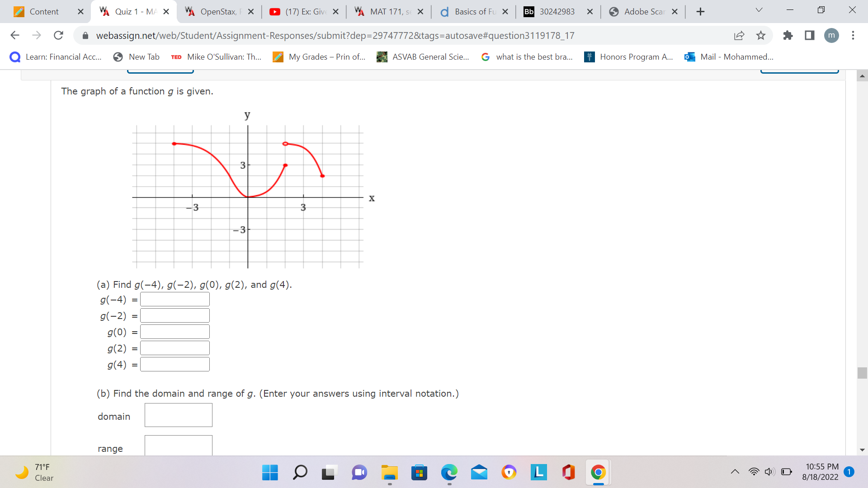The width and height of the screenshot is (868, 488).
Task: Open Windows Search from the taskbar
Action: [300, 473]
